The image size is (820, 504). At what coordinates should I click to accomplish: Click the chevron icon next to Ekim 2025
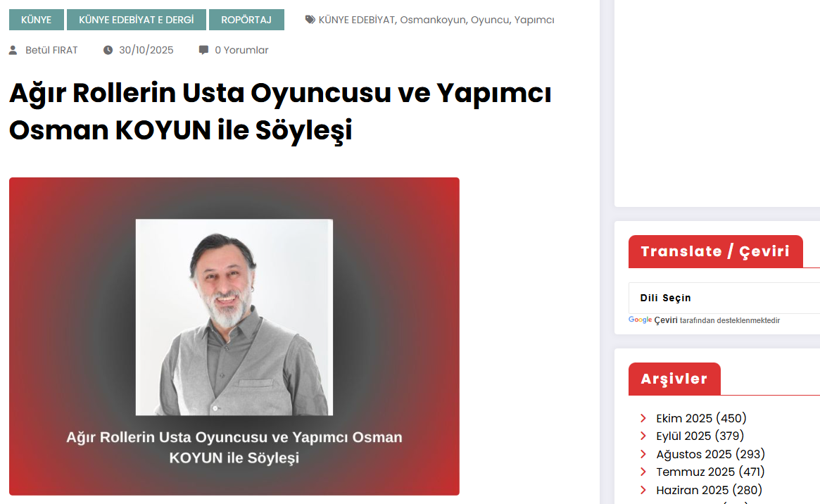[643, 418]
